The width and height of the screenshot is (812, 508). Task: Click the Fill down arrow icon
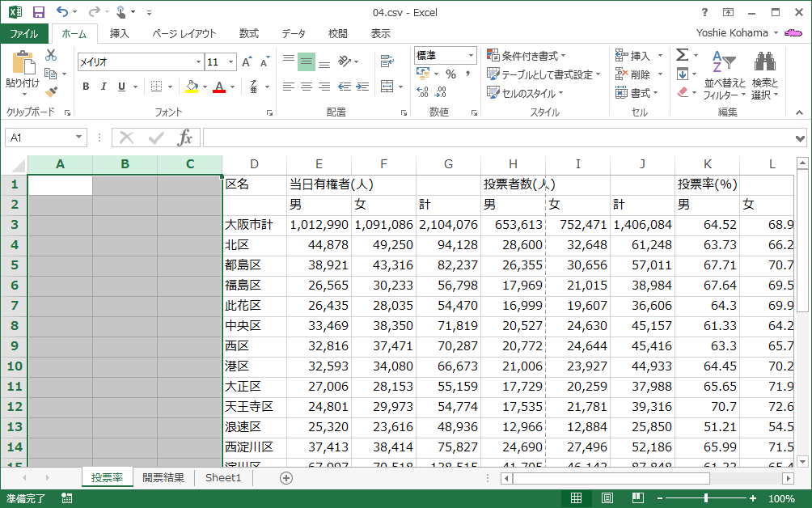coord(683,74)
